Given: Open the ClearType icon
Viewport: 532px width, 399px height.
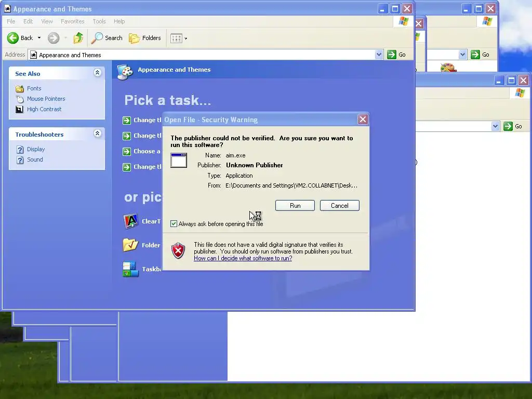Looking at the screenshot, I should pyautogui.click(x=130, y=221).
